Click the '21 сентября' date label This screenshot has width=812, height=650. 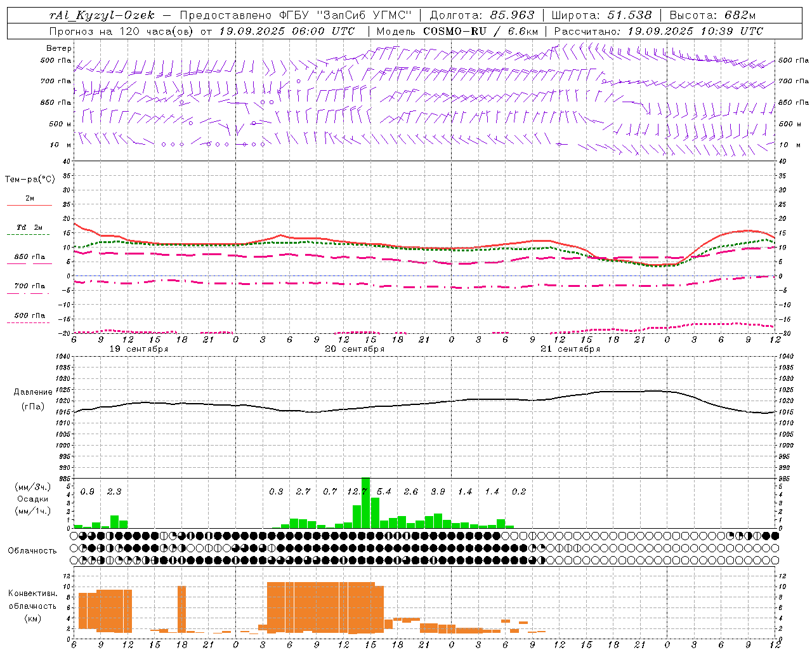[x=570, y=349]
